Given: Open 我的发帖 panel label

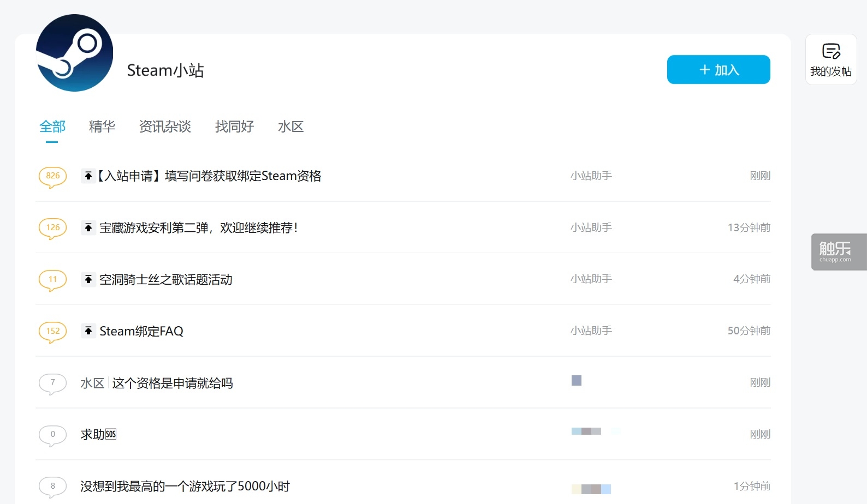Looking at the screenshot, I should coord(831,71).
